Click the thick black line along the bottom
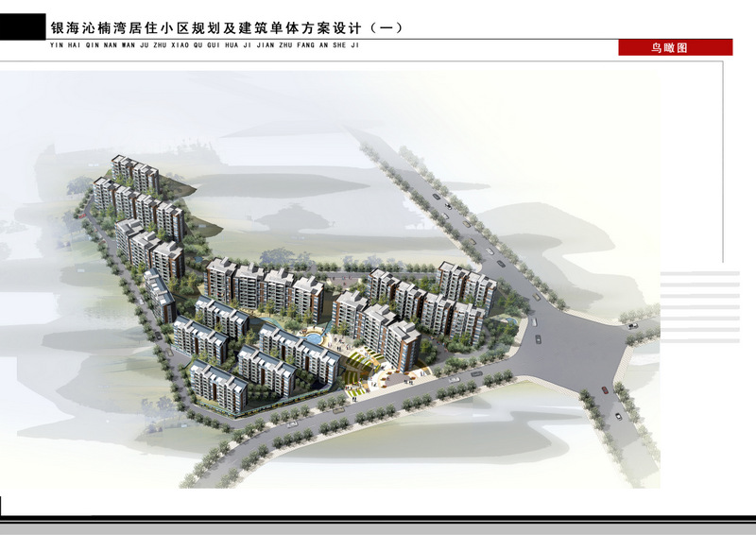Viewport: 756px width, 535px height. click(378, 518)
